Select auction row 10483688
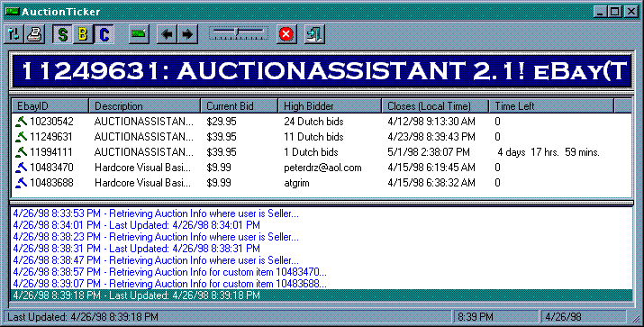The image size is (644, 327). point(322,183)
